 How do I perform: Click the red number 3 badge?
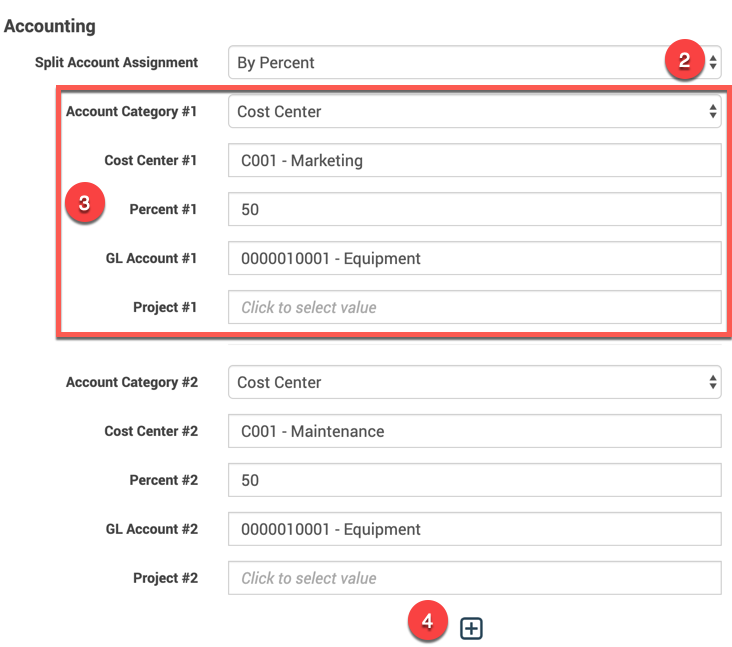pos(84,203)
